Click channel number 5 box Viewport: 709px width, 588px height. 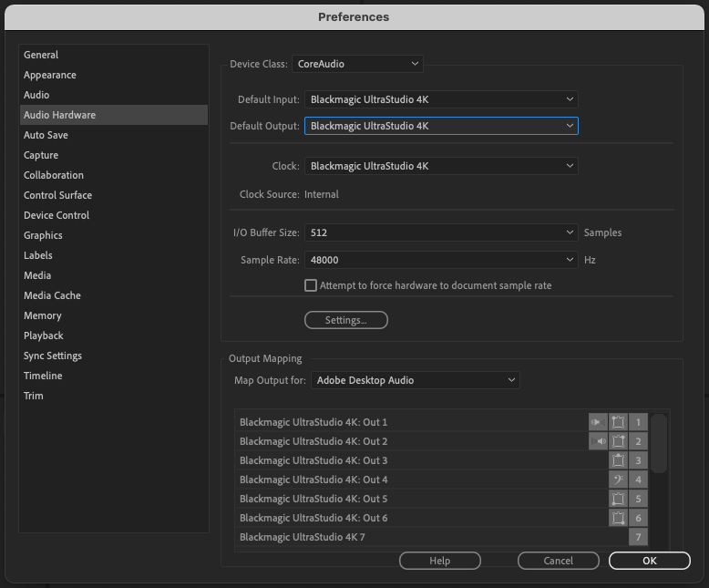638,499
